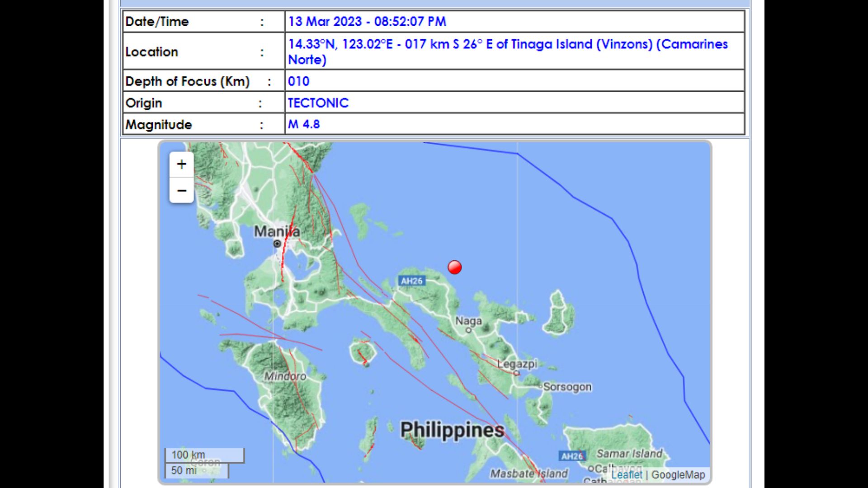
Task: Click the red epicenter marker
Action: point(454,267)
